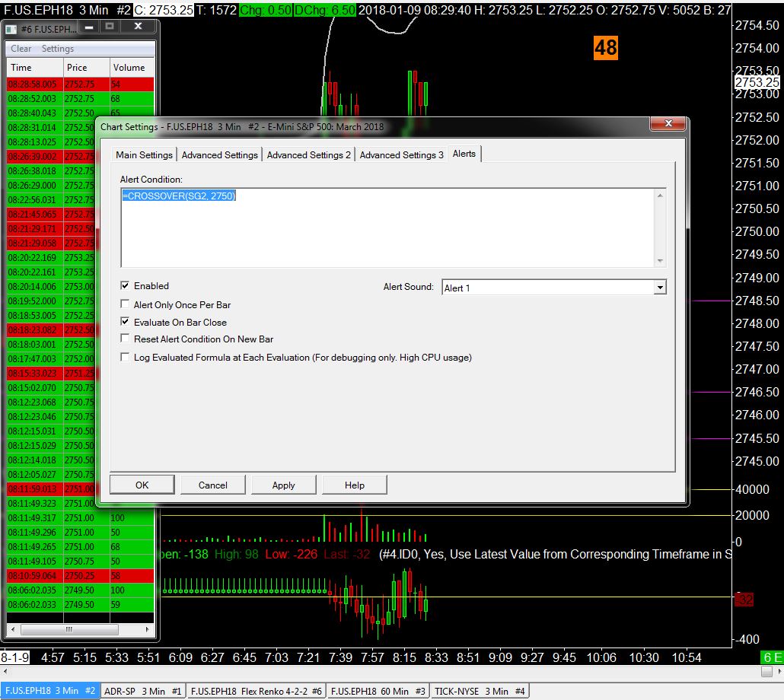Click the Price column header
This screenshot has width=784, height=700.
coord(86,68)
